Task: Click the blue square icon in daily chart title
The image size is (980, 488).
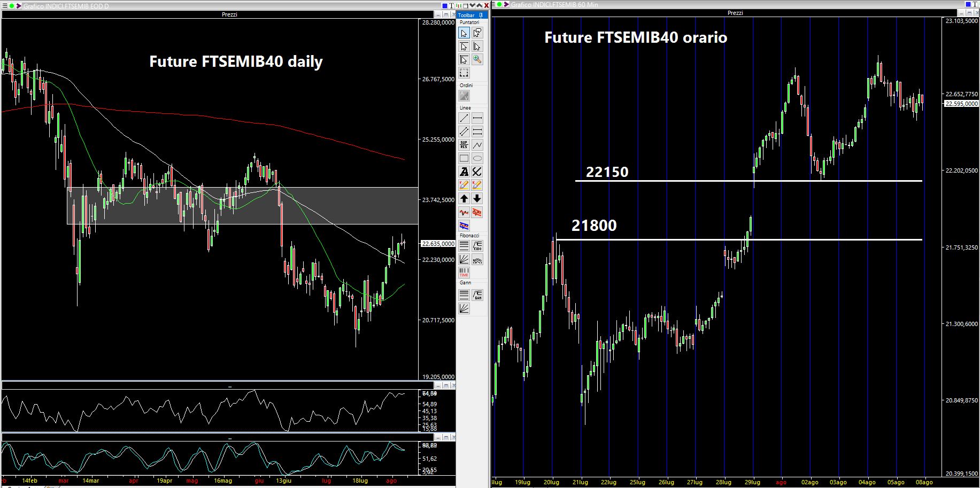Action: pyautogui.click(x=445, y=5)
